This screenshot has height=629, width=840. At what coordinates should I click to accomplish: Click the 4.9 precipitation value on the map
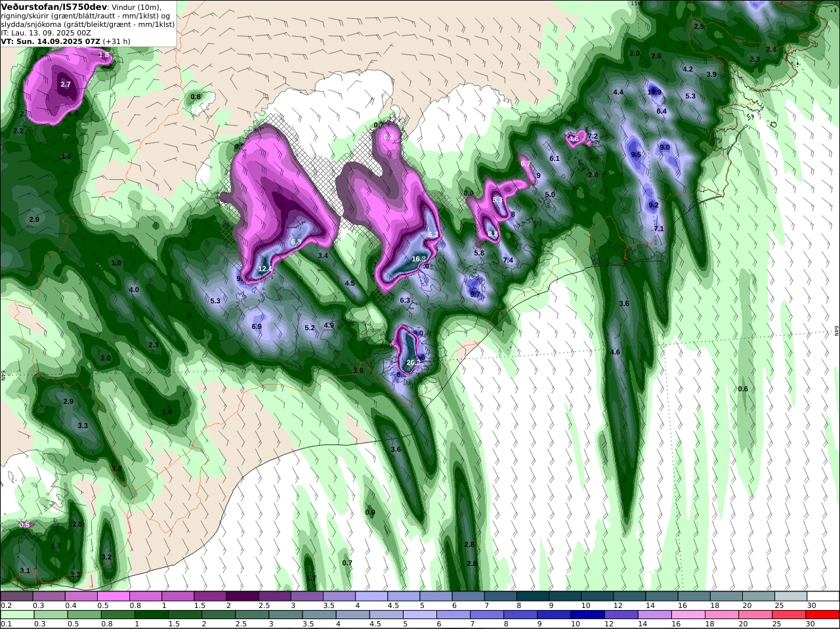[329, 326]
